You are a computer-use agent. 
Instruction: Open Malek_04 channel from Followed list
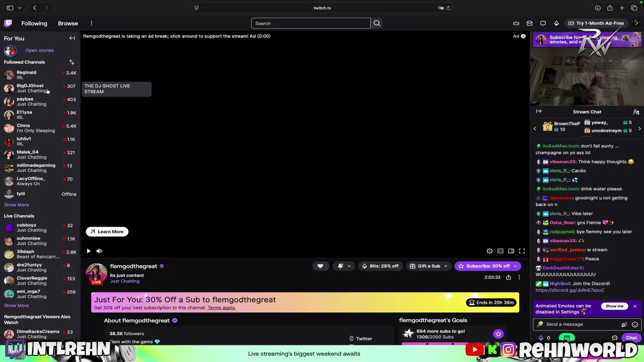(40, 154)
